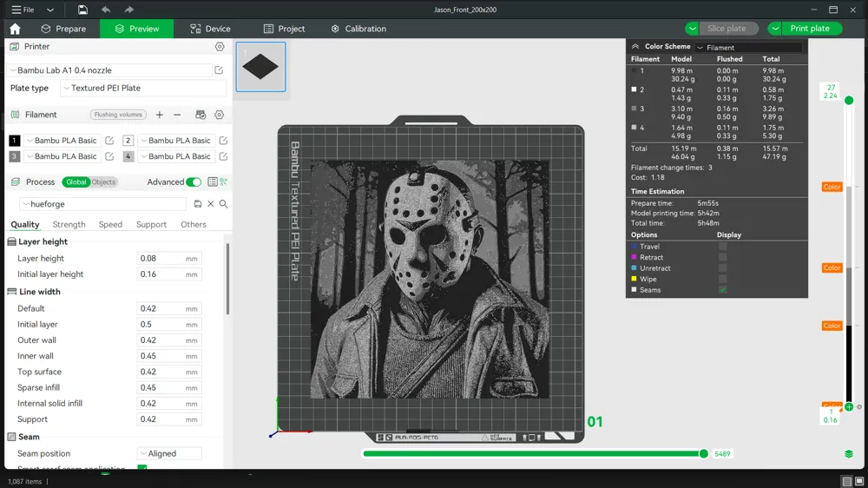868x488 pixels.
Task: Select the plate 1 thumbnail
Action: pos(260,67)
